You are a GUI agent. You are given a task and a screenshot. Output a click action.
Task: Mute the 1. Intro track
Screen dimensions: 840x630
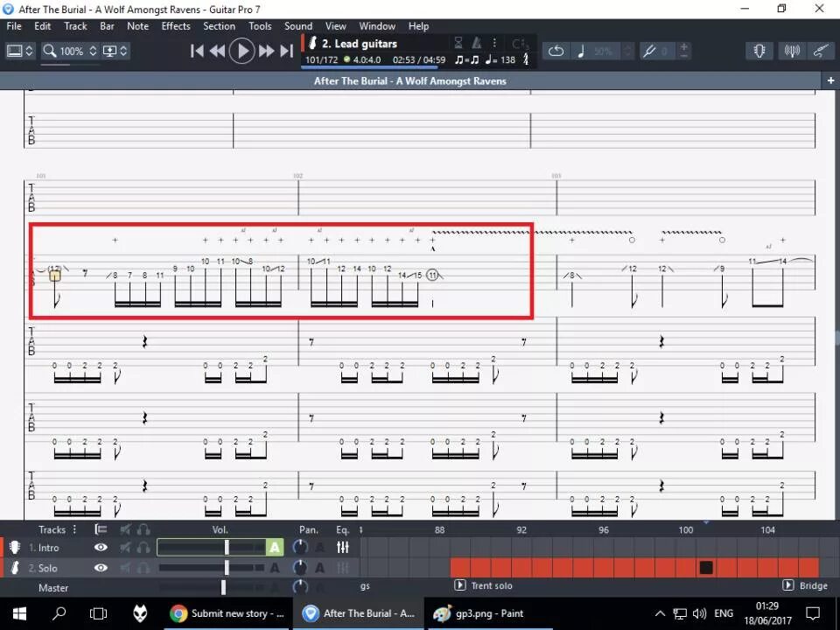pyautogui.click(x=125, y=548)
